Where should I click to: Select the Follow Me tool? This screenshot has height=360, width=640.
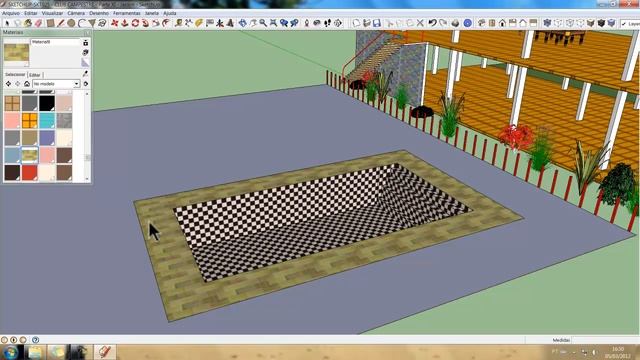(x=145, y=23)
